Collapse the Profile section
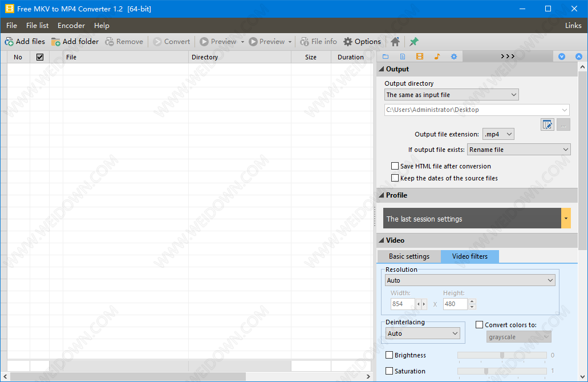588x382 pixels. [x=382, y=195]
